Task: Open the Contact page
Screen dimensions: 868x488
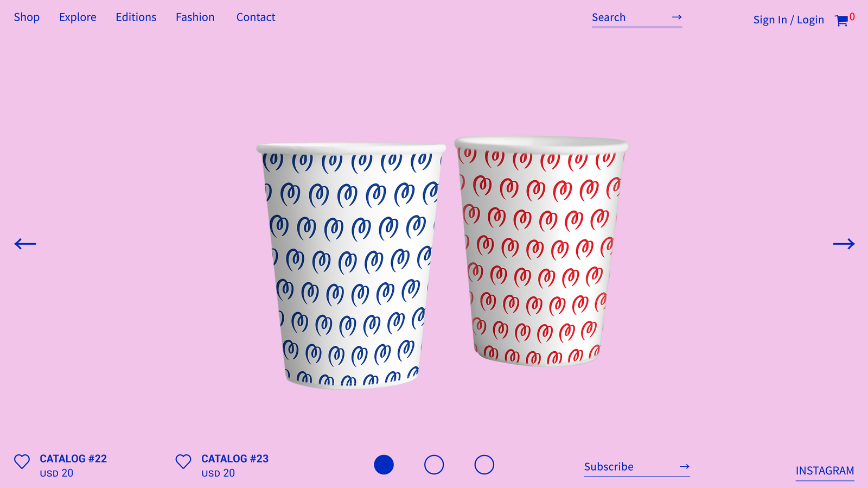Action: 256,17
